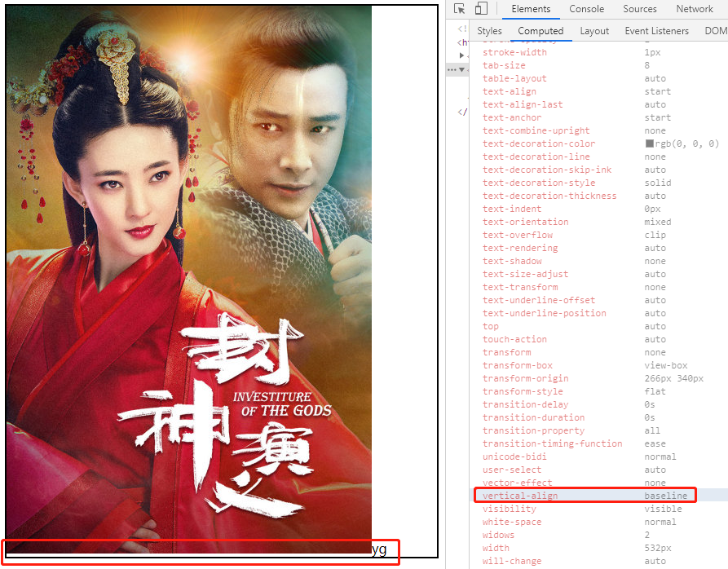728x569 pixels.
Task: Select the widows property
Action: click(x=498, y=535)
